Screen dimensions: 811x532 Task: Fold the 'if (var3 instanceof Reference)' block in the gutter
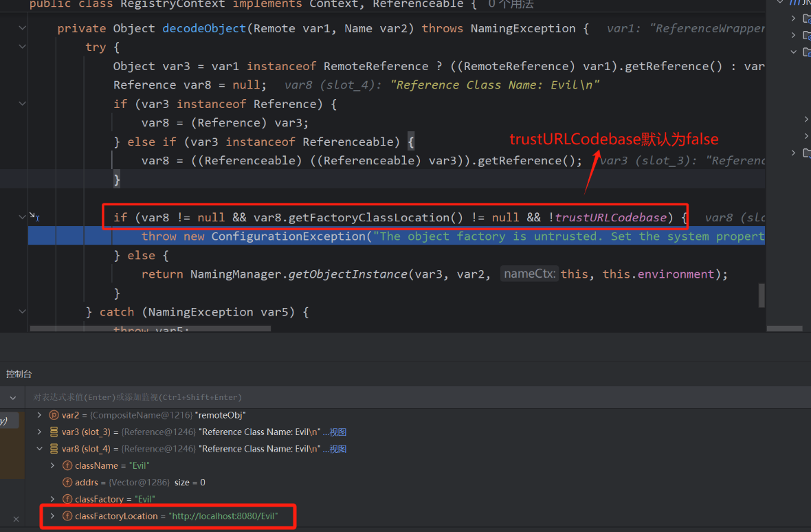click(22, 103)
